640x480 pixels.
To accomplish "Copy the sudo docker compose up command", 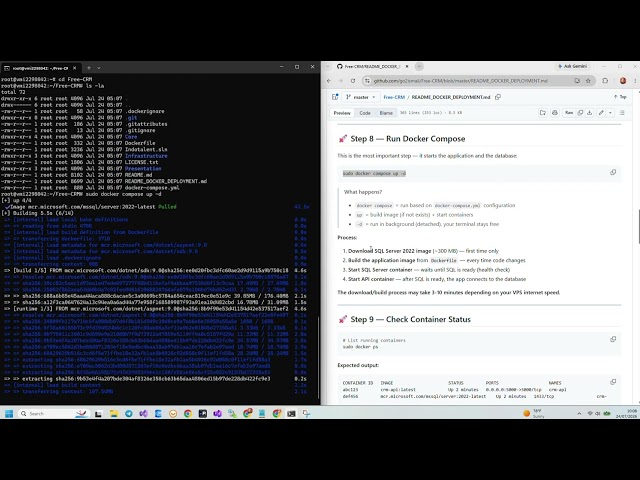I will point(613,172).
